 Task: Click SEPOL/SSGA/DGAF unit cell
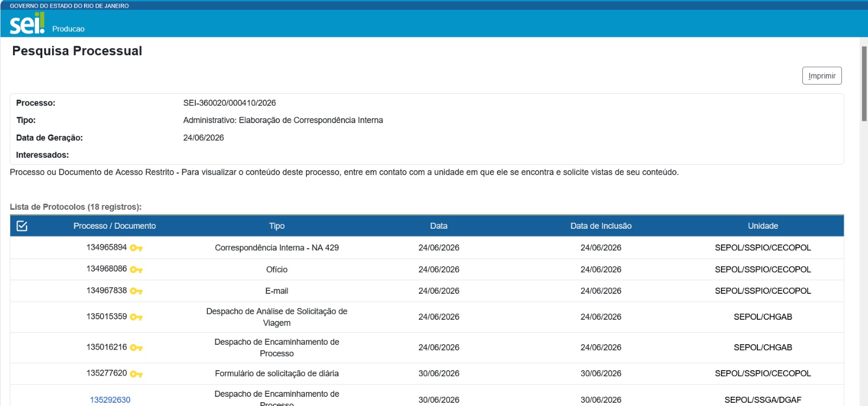(x=763, y=400)
